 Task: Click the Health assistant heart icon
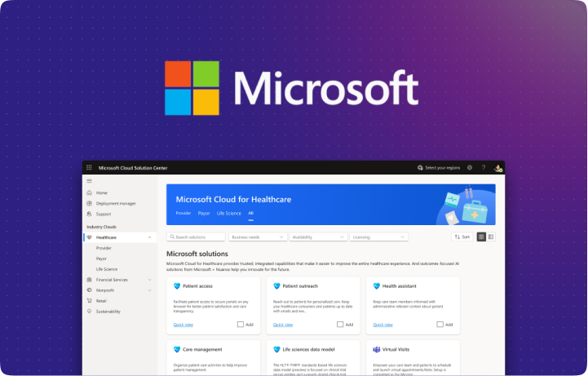click(377, 286)
